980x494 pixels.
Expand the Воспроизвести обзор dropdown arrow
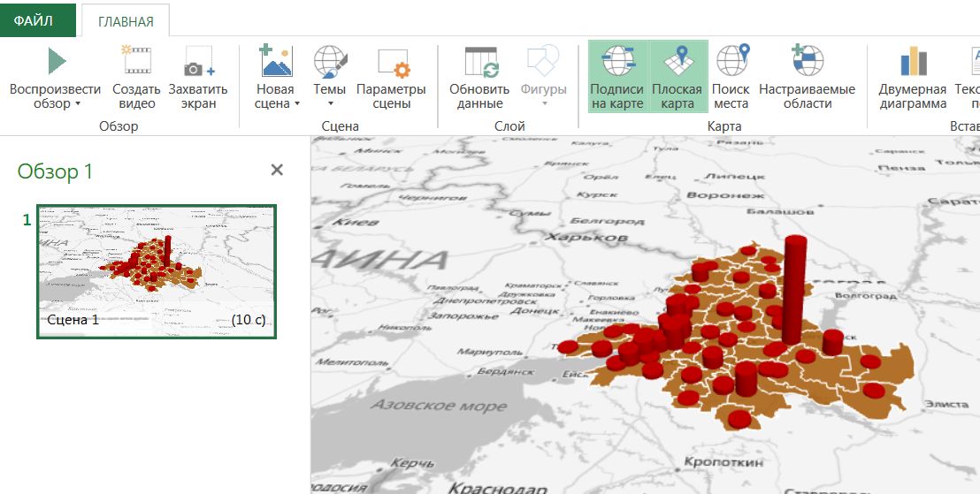[77, 104]
